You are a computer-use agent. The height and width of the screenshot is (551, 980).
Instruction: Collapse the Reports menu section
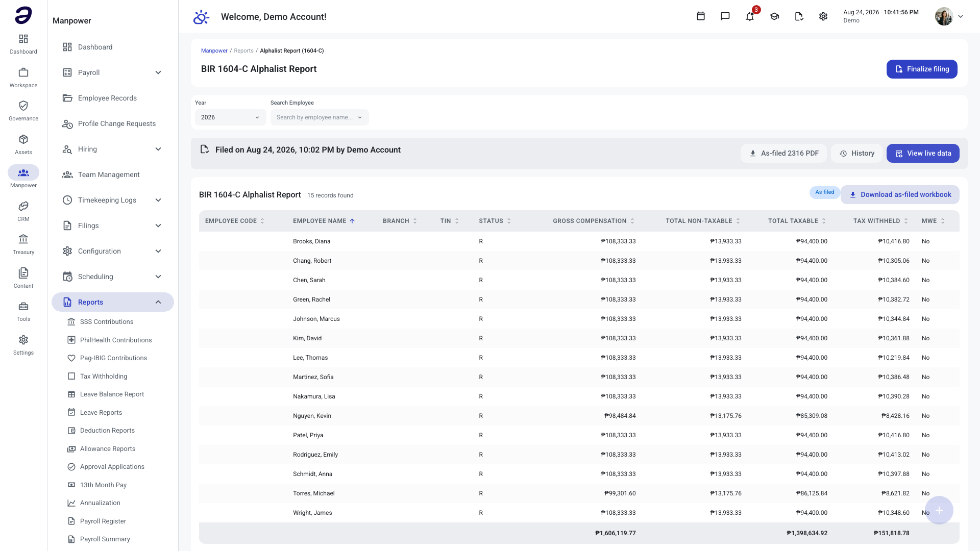[113, 302]
